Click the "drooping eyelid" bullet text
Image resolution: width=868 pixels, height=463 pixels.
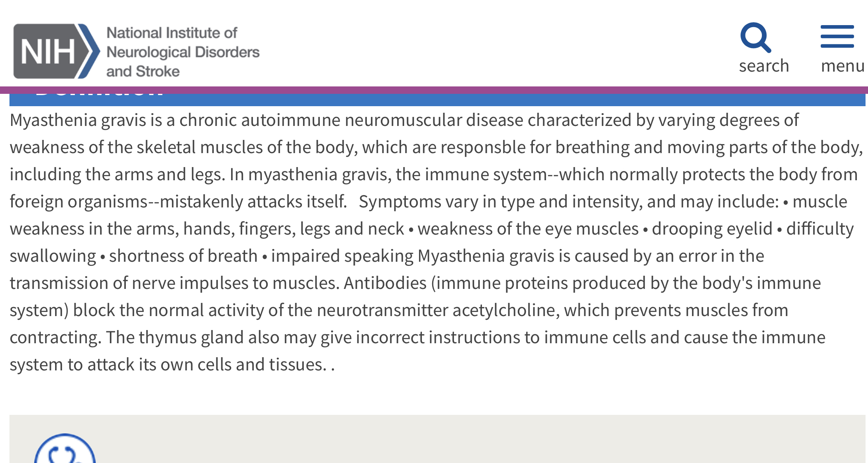[712, 229]
